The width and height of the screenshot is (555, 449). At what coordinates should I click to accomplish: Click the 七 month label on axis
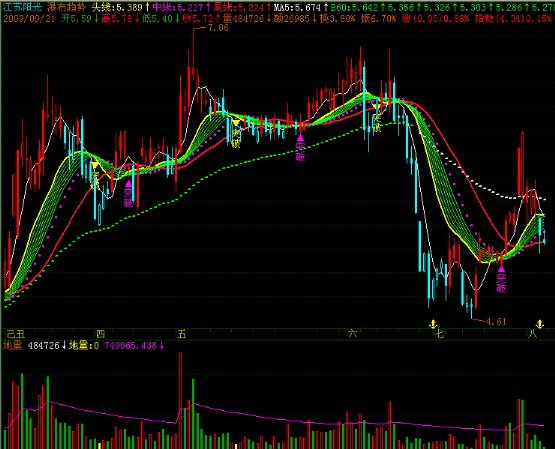coord(439,334)
